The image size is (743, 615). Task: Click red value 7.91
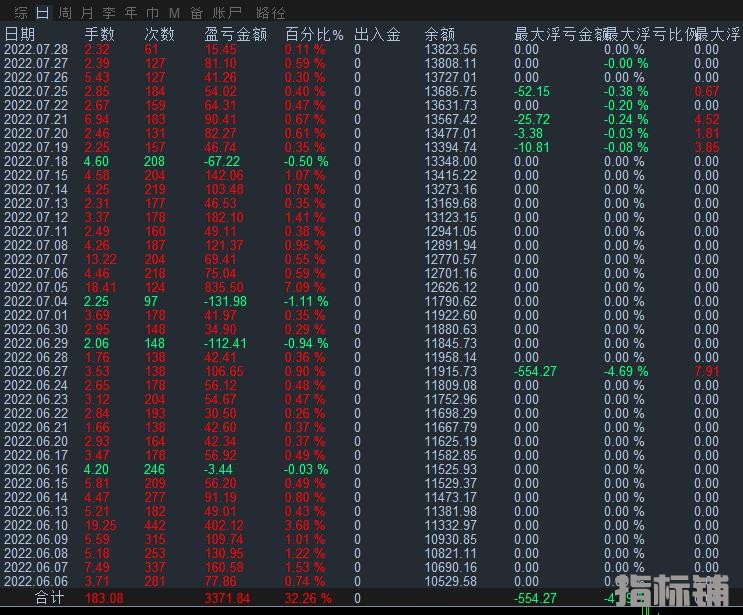pos(707,371)
